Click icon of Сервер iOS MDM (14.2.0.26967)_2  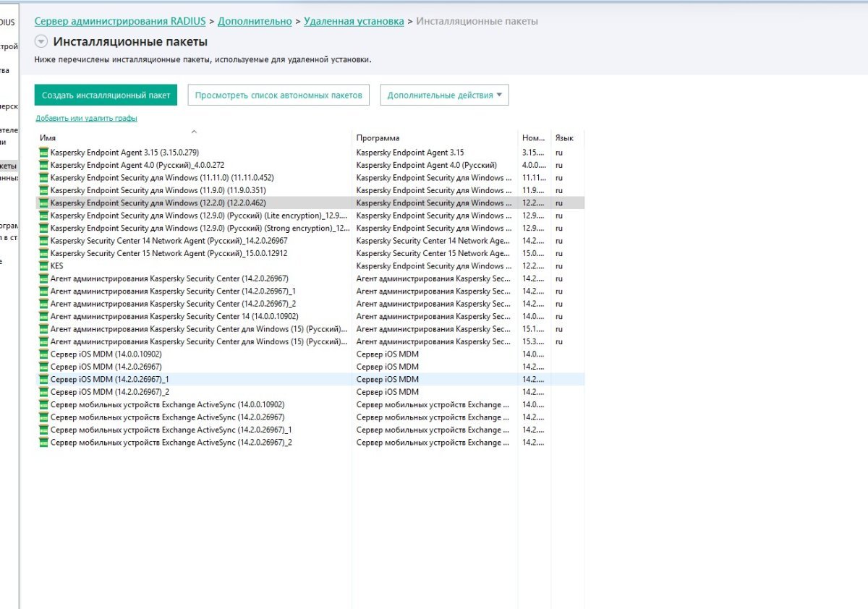(44, 392)
